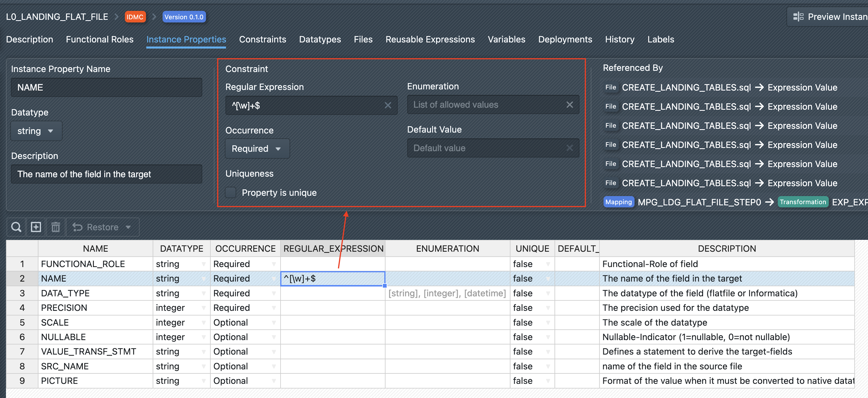Viewport: 868px width, 398px height.
Task: Open OCCURRENCE dropdown for SCALE row
Action: tap(274, 323)
